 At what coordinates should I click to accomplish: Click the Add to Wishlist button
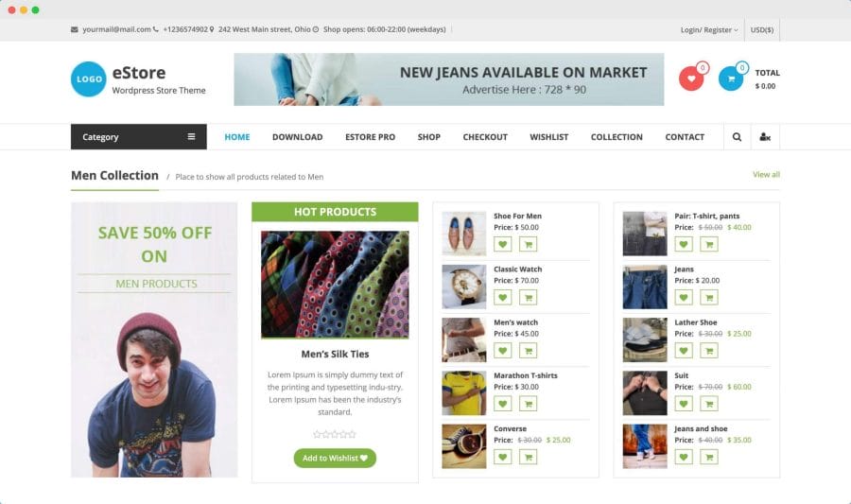tap(335, 458)
